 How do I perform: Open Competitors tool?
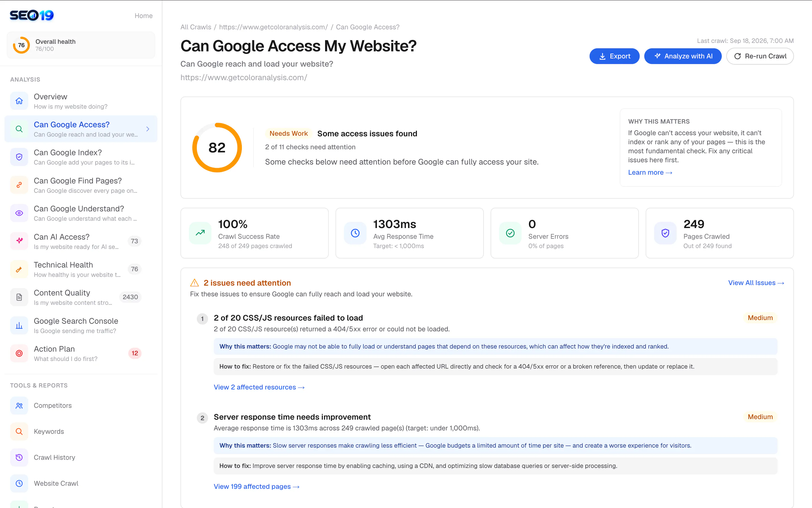click(x=81, y=406)
